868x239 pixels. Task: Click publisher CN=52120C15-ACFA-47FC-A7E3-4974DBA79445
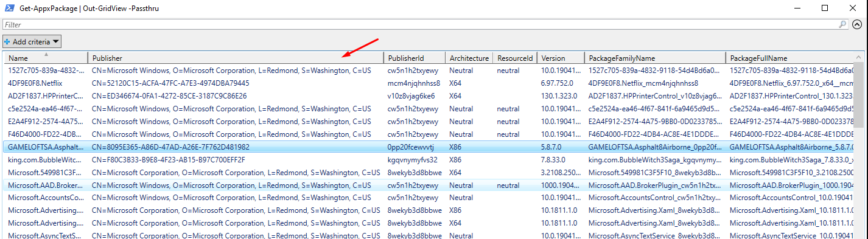pyautogui.click(x=170, y=83)
